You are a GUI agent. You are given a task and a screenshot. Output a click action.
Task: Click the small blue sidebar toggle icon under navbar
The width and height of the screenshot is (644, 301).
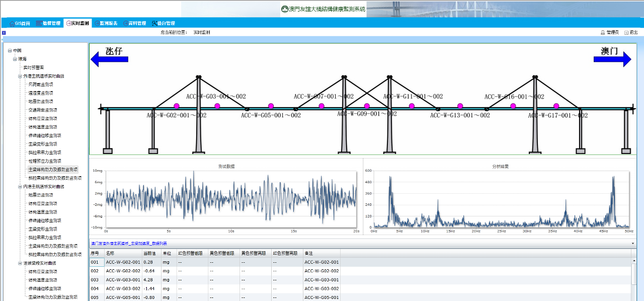point(4,33)
